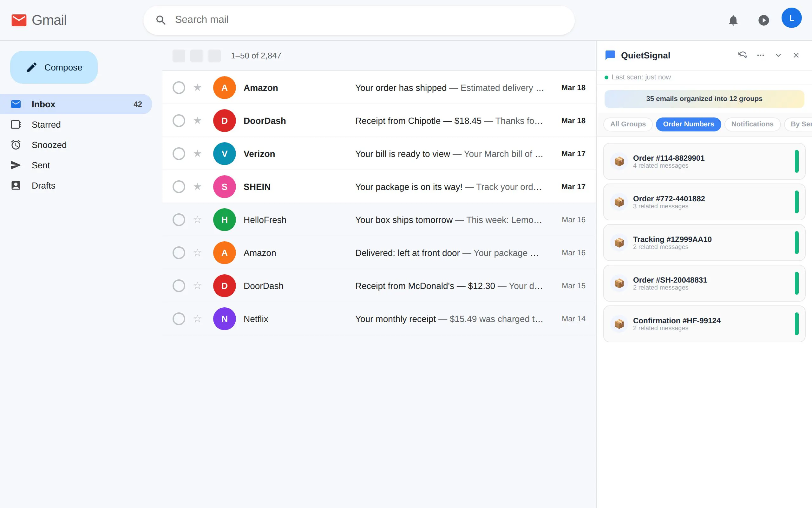Tick the Netflix monthly receipt checkbox
Viewport: 812px width, 508px height.
coord(179,319)
